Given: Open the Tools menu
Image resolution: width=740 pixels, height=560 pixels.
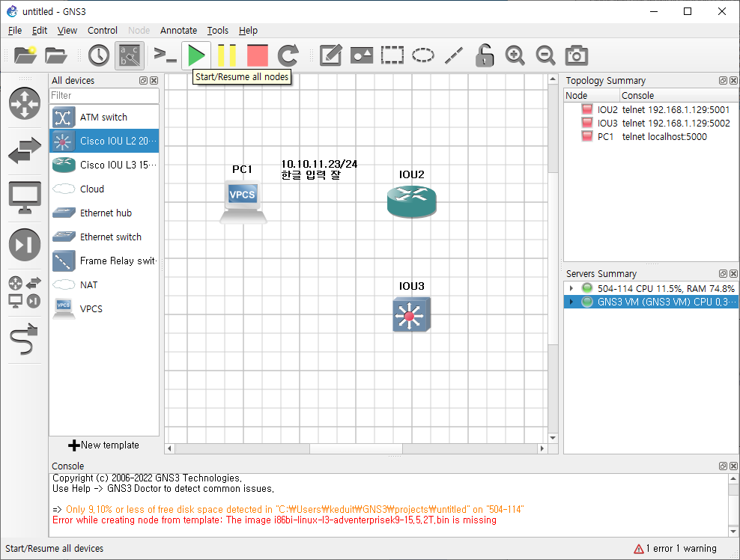Looking at the screenshot, I should pos(217,30).
